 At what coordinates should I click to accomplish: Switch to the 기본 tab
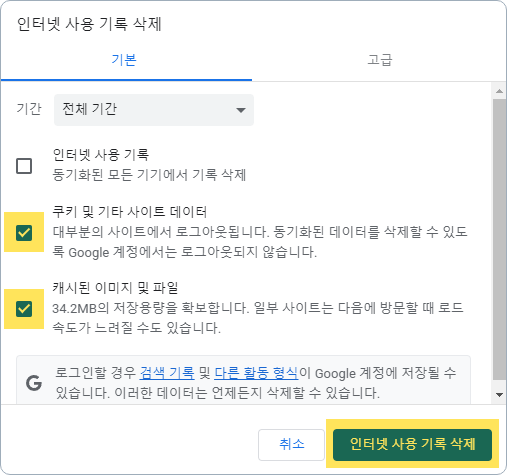pos(124,60)
